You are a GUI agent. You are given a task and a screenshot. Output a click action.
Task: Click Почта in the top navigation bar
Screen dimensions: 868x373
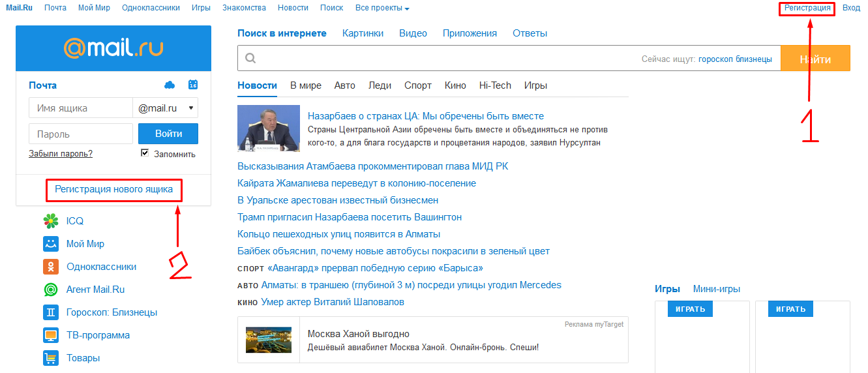click(55, 8)
